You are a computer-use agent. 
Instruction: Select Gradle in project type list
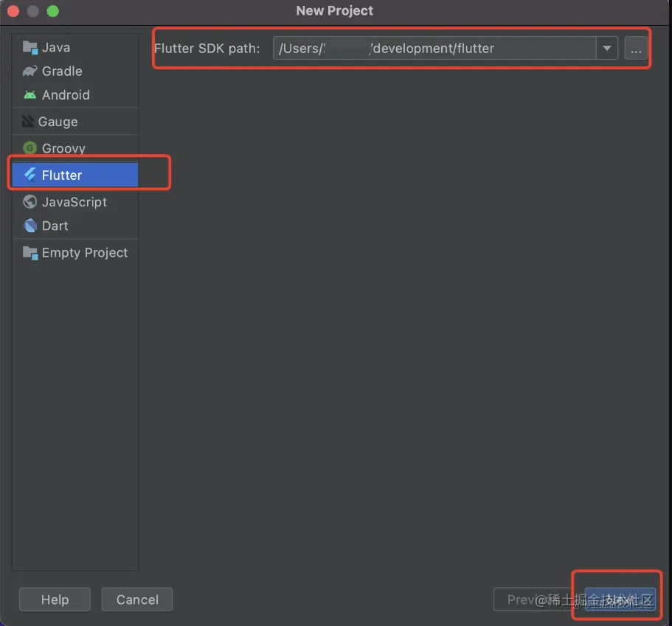coord(75,71)
